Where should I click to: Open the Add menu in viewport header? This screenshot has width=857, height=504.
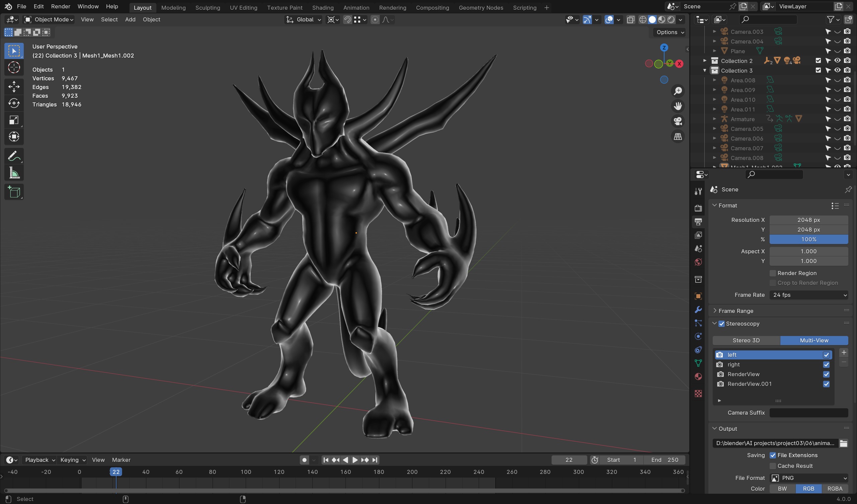coord(130,19)
